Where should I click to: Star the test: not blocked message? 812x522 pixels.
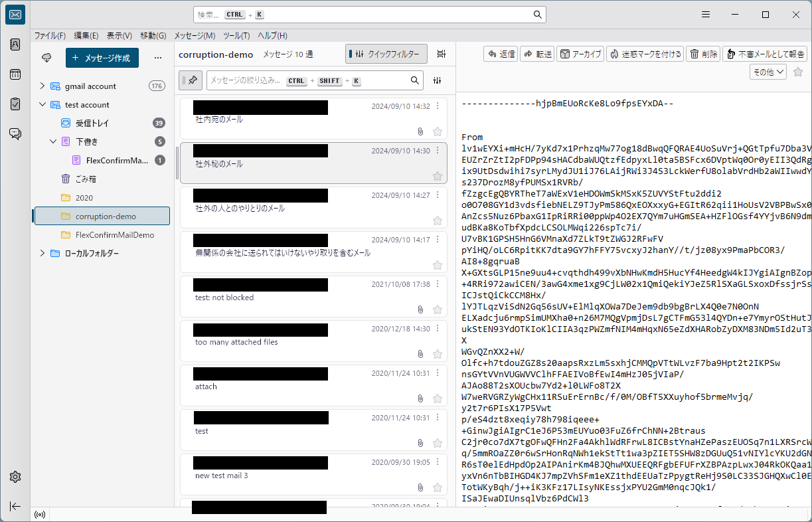point(438,309)
